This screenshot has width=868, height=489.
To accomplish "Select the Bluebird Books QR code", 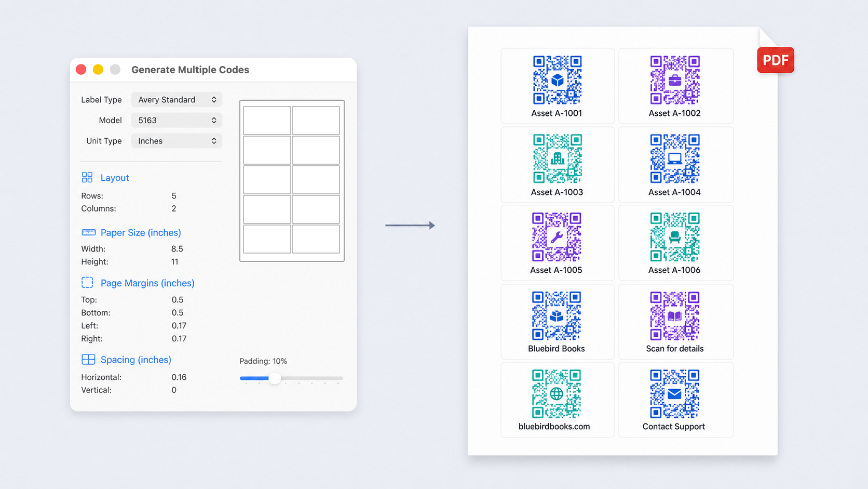I will click(x=557, y=315).
